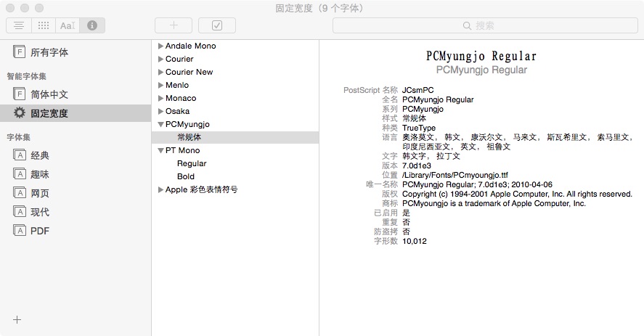Select the Menlo family name
This screenshot has width=644, height=336.
[x=177, y=85]
